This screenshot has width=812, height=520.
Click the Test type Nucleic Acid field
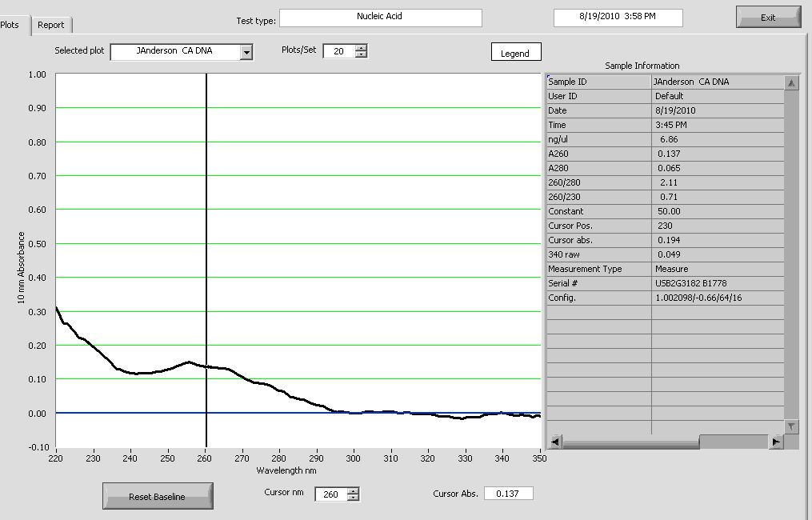[x=380, y=17]
